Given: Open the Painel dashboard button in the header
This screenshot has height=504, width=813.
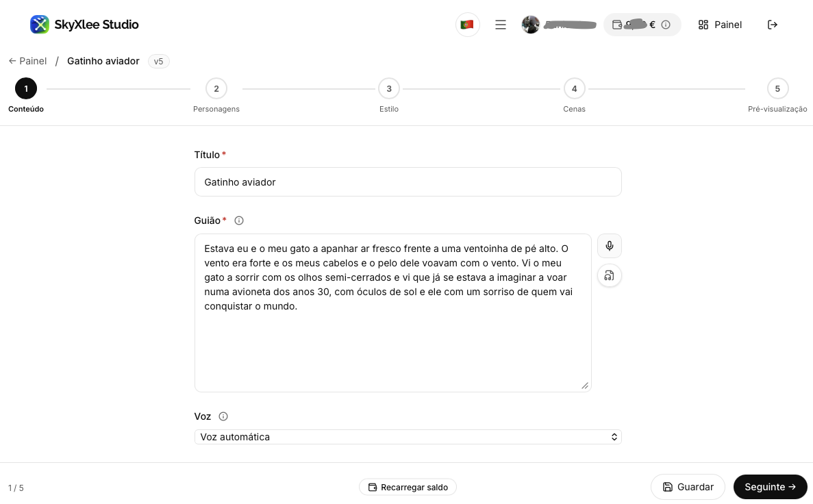Looking at the screenshot, I should [720, 25].
